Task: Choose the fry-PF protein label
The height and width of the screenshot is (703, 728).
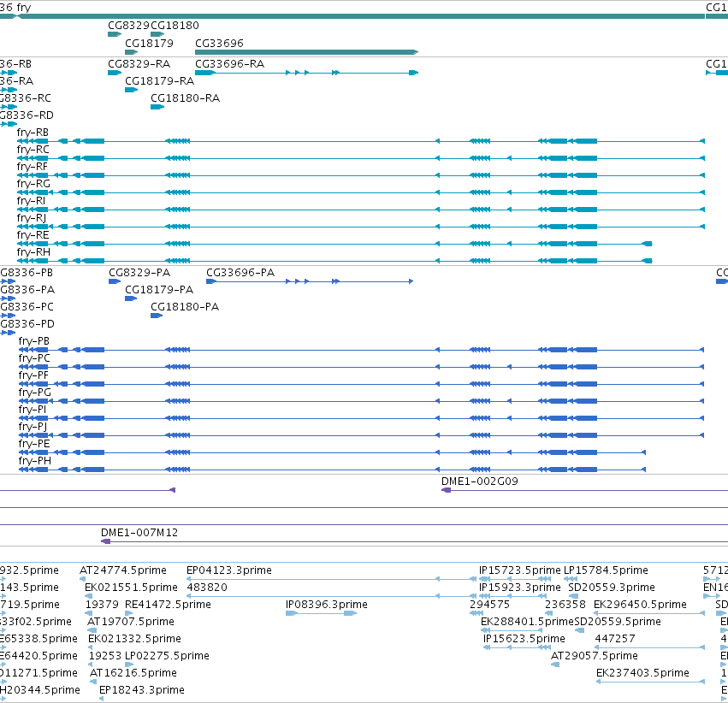Action: click(x=33, y=375)
